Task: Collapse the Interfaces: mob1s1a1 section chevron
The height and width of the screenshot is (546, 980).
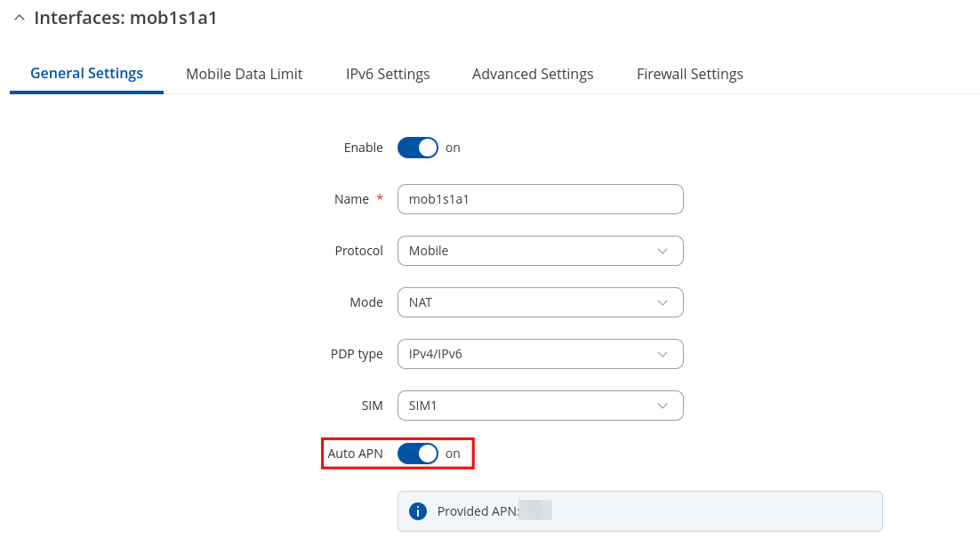Action: (19, 19)
